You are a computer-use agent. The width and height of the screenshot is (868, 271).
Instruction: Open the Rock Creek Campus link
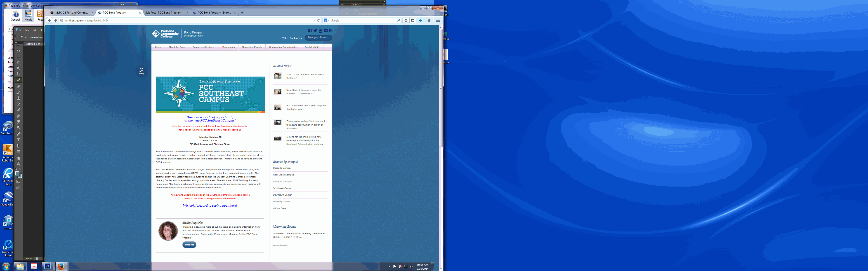(283, 175)
